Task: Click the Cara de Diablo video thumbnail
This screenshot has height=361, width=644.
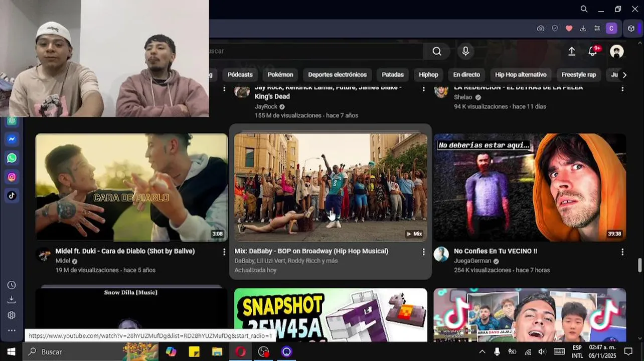Action: coord(131,188)
